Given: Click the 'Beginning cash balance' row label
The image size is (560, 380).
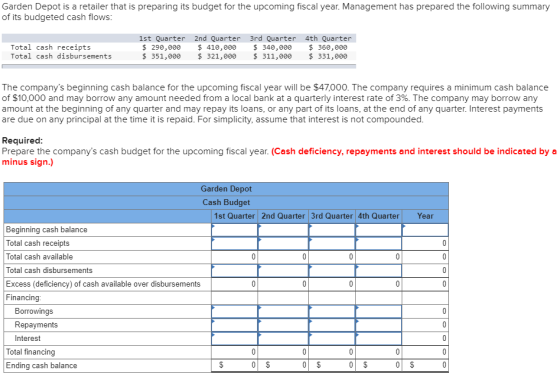Looking at the screenshot, I should (x=46, y=230).
